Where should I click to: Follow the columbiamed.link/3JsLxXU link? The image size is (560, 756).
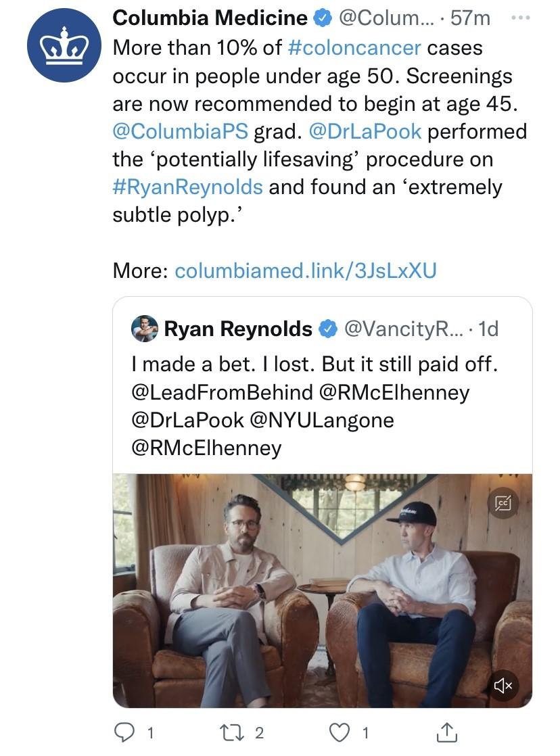coord(305,270)
